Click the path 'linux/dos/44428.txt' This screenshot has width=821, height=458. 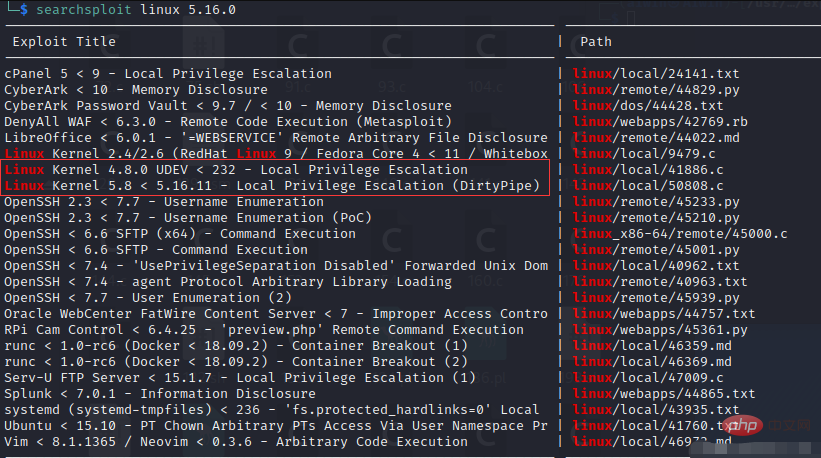648,105
